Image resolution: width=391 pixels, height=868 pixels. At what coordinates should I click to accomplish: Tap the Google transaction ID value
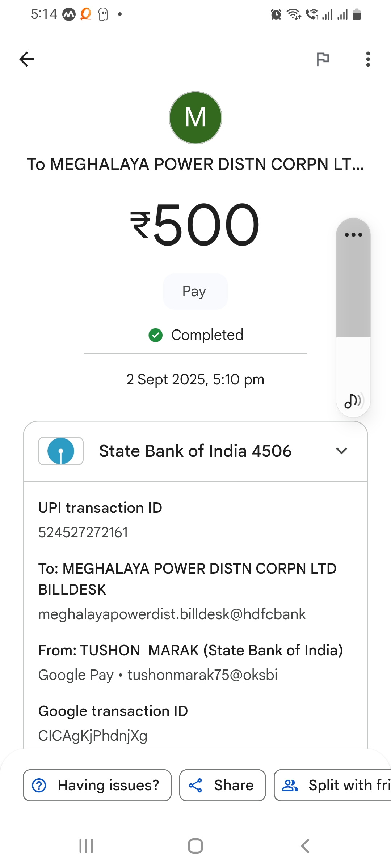93,736
